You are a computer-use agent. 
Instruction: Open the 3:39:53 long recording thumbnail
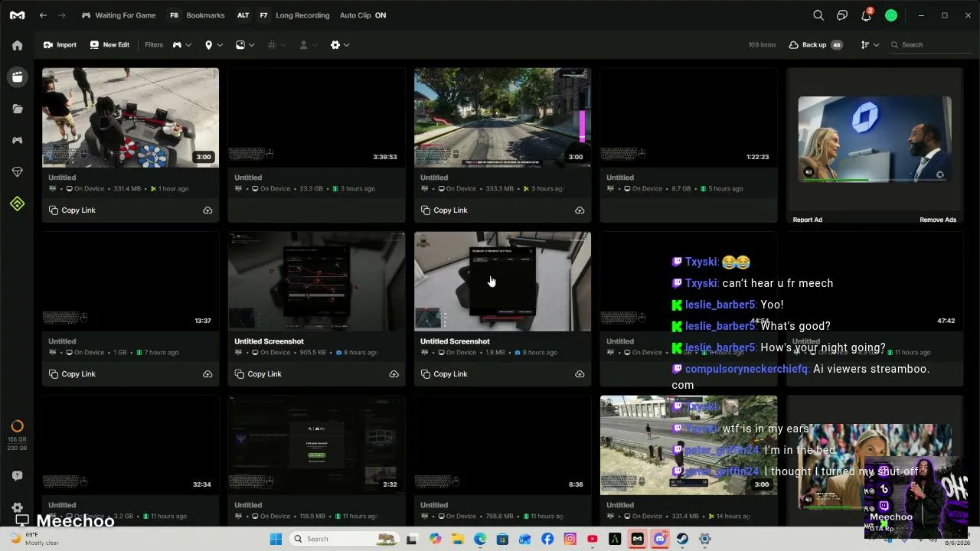[x=316, y=118]
